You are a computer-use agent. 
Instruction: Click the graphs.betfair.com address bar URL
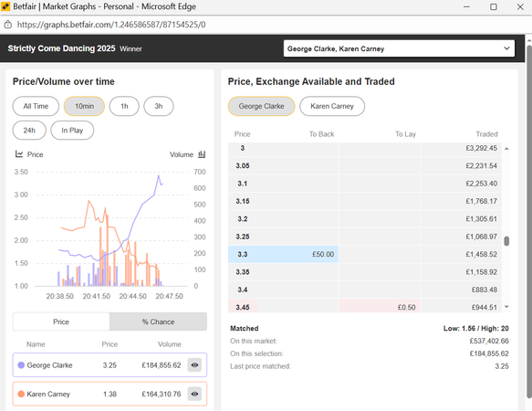tap(111, 25)
